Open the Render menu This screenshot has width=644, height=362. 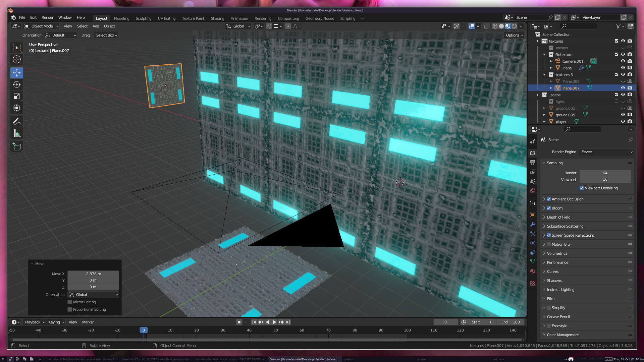pyautogui.click(x=47, y=17)
